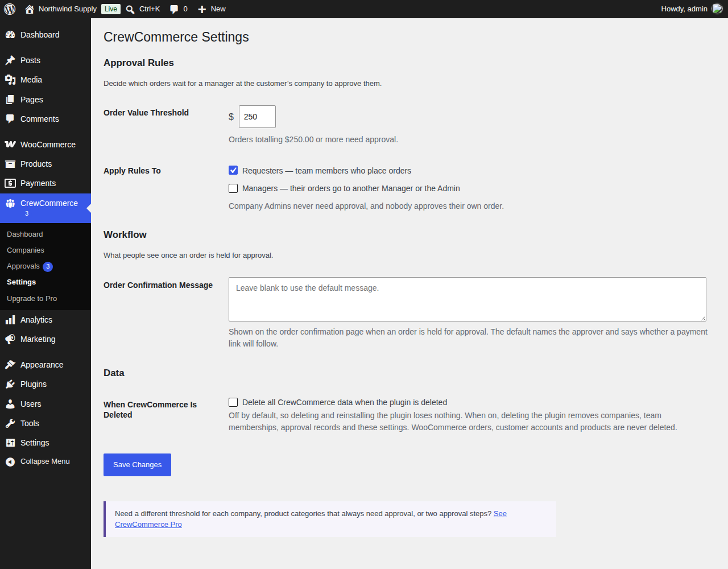Click the Dashboard gauge icon in sidebar

tap(10, 35)
